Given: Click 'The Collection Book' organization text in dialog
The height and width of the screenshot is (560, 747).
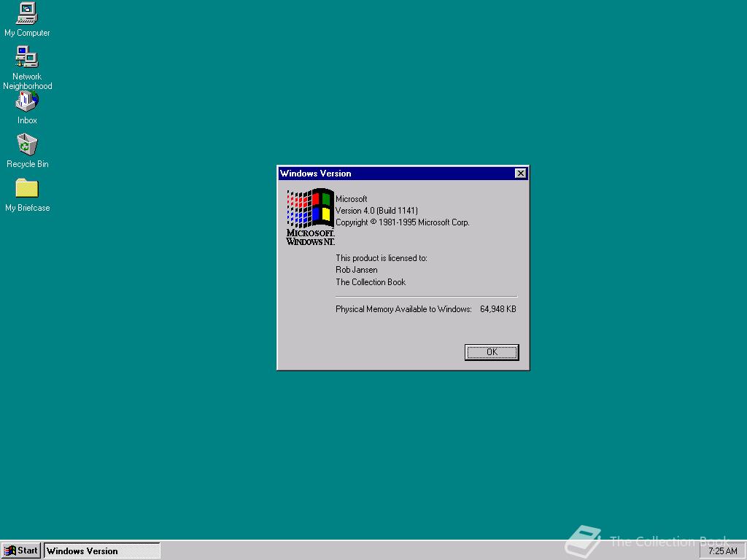Looking at the screenshot, I should (x=370, y=282).
